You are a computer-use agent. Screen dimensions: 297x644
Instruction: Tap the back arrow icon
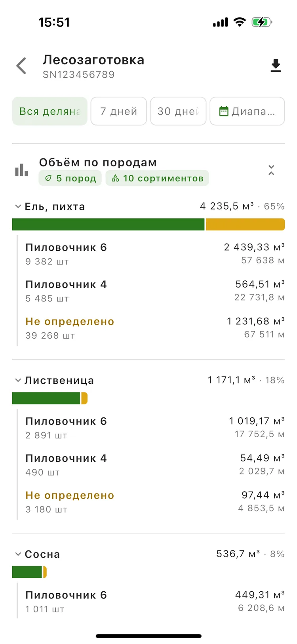(21, 66)
